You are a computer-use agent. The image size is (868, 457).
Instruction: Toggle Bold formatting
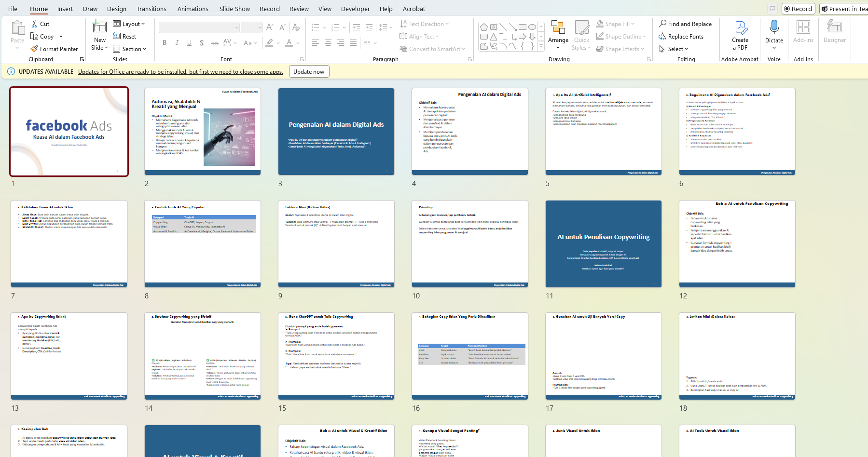[x=165, y=43]
